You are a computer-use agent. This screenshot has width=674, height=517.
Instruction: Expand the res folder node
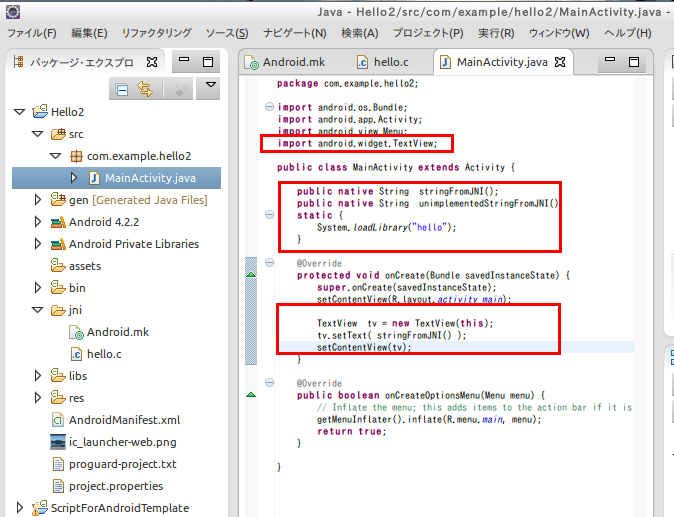(x=37, y=398)
